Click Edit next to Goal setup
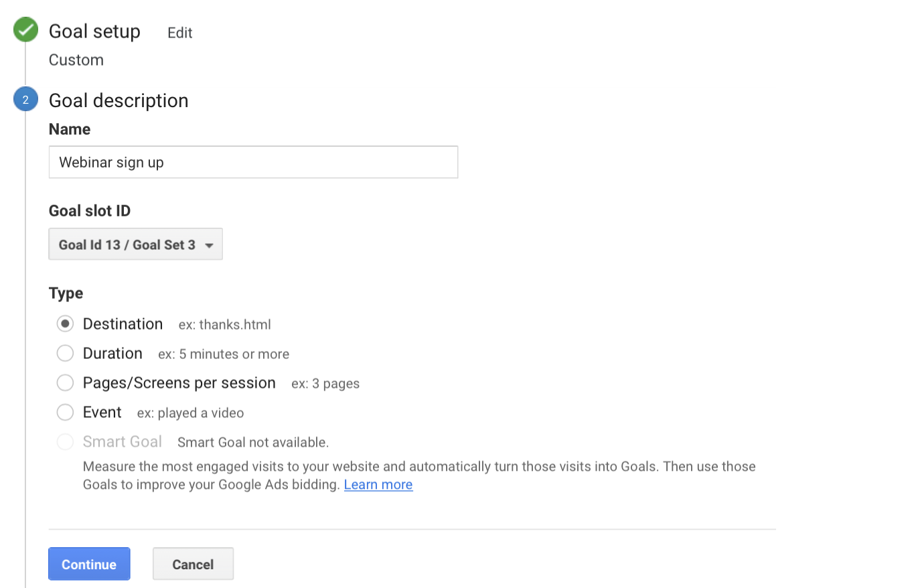The image size is (914, 588). point(179,31)
